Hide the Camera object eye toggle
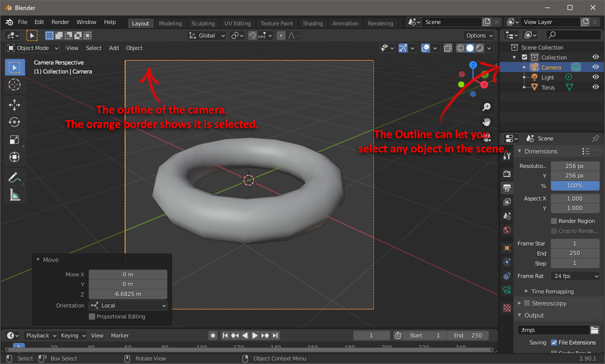605x364 pixels. tap(595, 67)
